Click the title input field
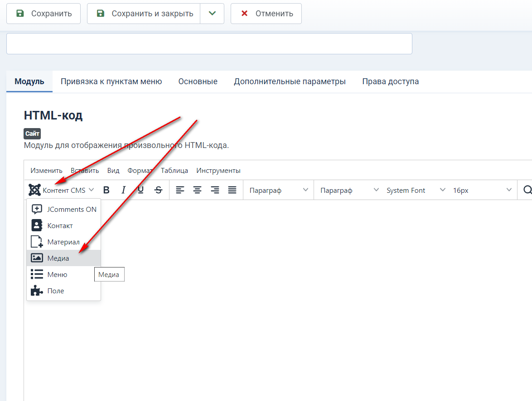 tap(209, 43)
